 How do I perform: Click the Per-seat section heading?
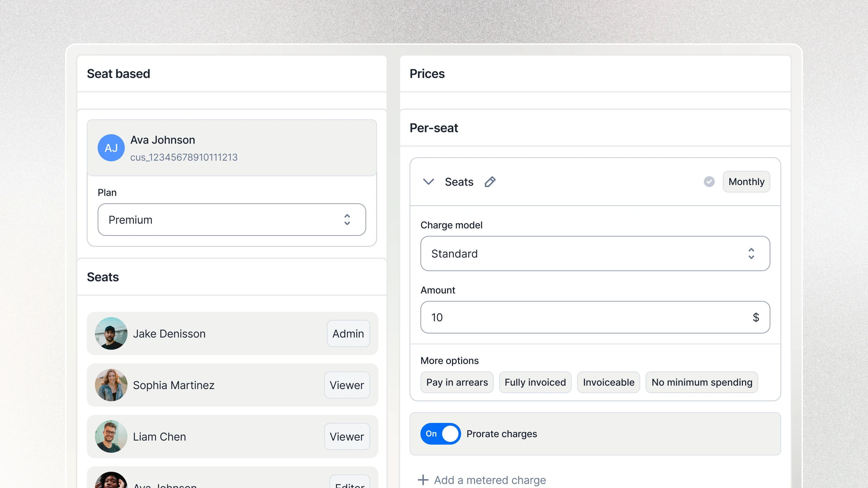click(434, 128)
